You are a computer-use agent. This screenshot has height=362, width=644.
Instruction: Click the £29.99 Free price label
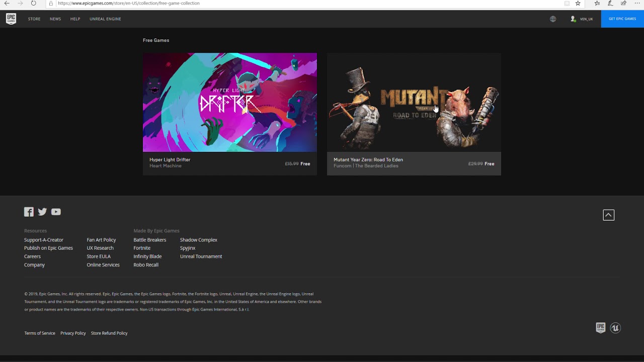481,164
